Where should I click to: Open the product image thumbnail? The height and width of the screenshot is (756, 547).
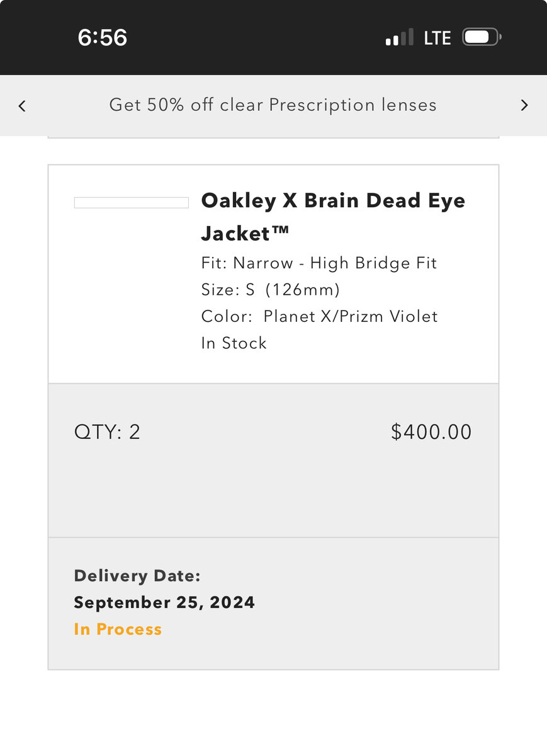point(131,202)
